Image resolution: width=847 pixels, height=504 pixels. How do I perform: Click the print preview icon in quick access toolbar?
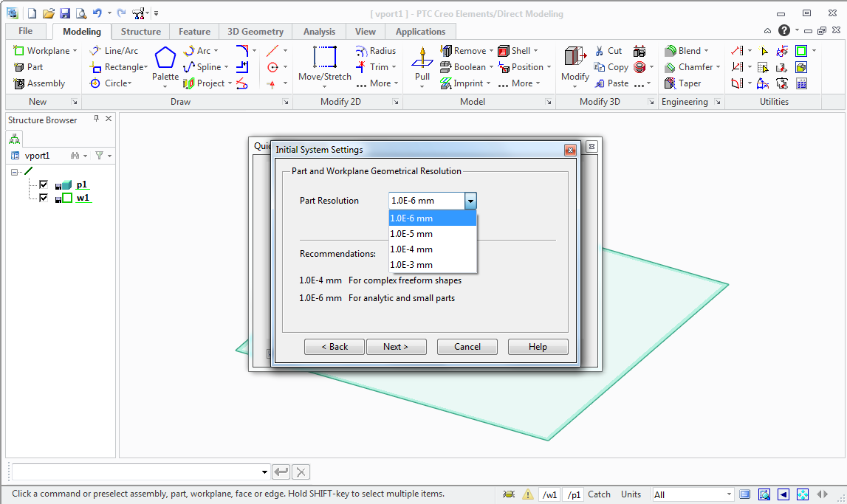tap(81, 13)
